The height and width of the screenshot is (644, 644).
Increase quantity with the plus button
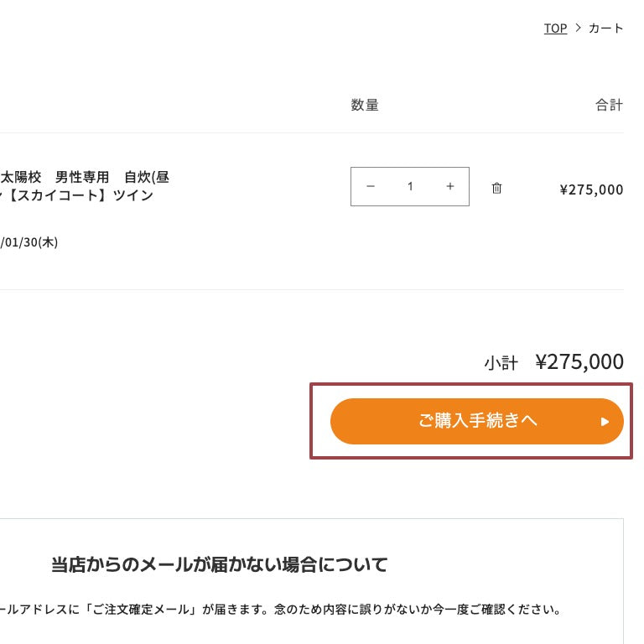[x=450, y=186]
